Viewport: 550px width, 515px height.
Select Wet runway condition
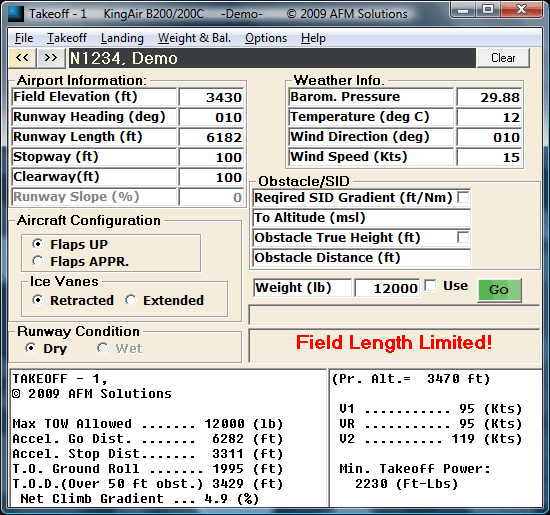click(103, 348)
